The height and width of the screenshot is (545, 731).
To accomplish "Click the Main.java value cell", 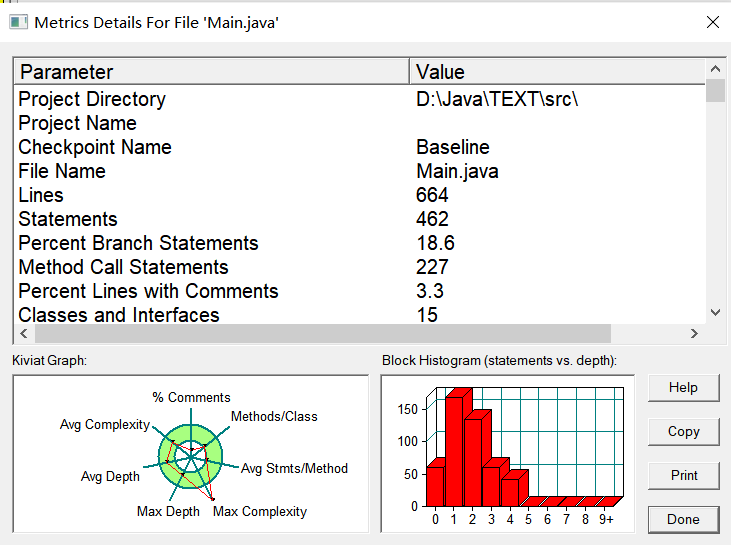I will pyautogui.click(x=457, y=171).
